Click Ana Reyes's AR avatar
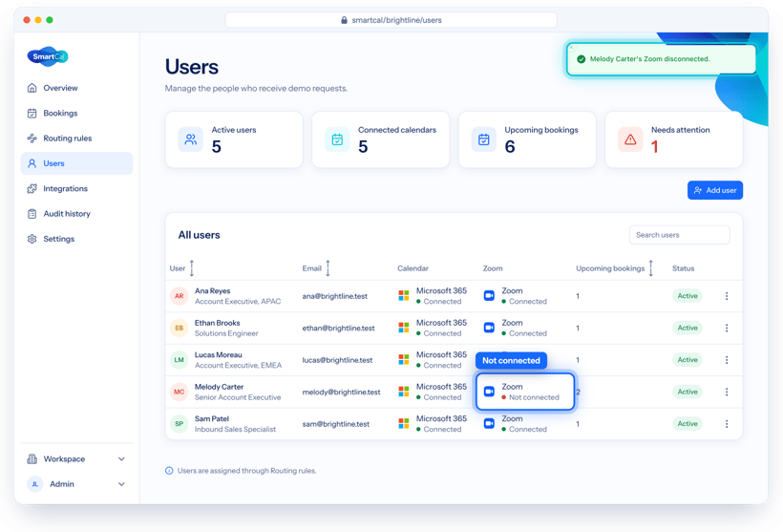The image size is (783, 532). coord(180,296)
